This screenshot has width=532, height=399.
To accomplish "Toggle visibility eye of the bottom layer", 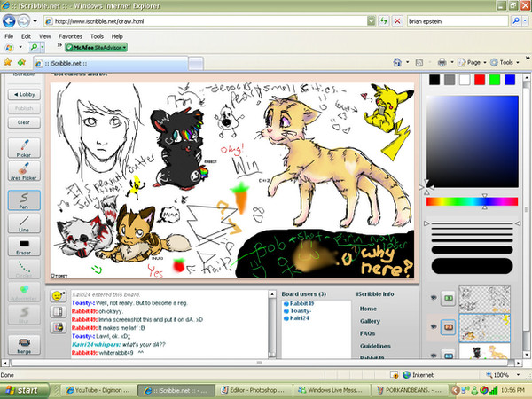I will (434, 356).
